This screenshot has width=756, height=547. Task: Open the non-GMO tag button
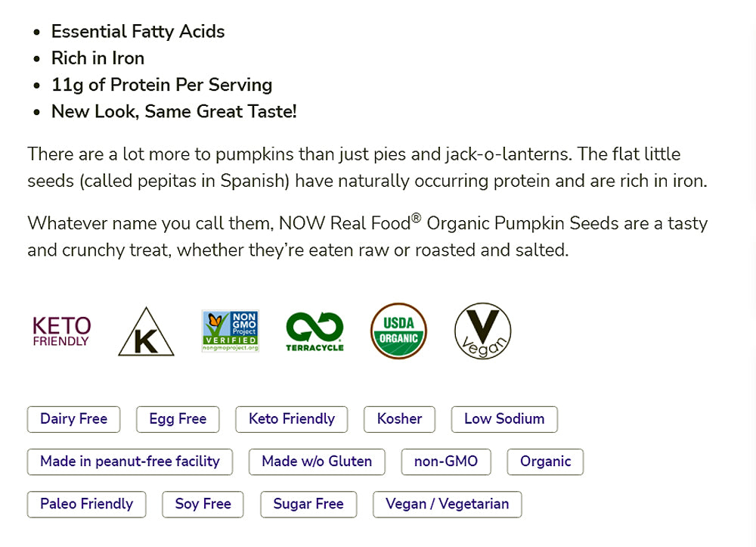(446, 462)
